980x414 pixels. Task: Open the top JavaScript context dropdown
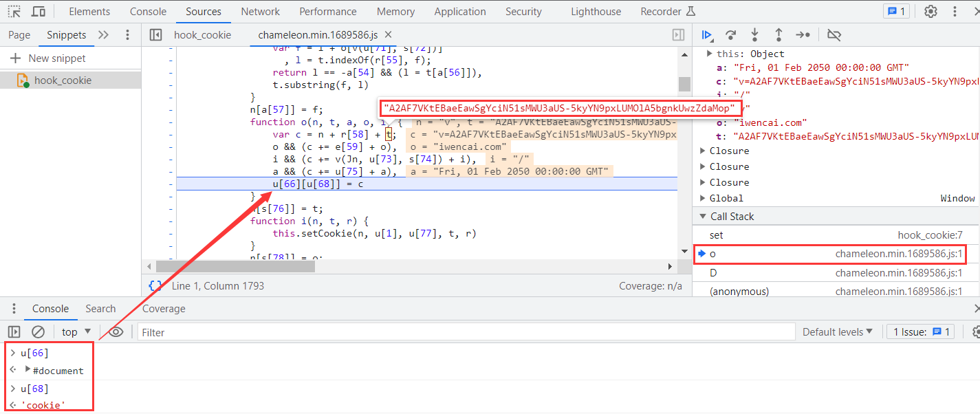tap(76, 332)
